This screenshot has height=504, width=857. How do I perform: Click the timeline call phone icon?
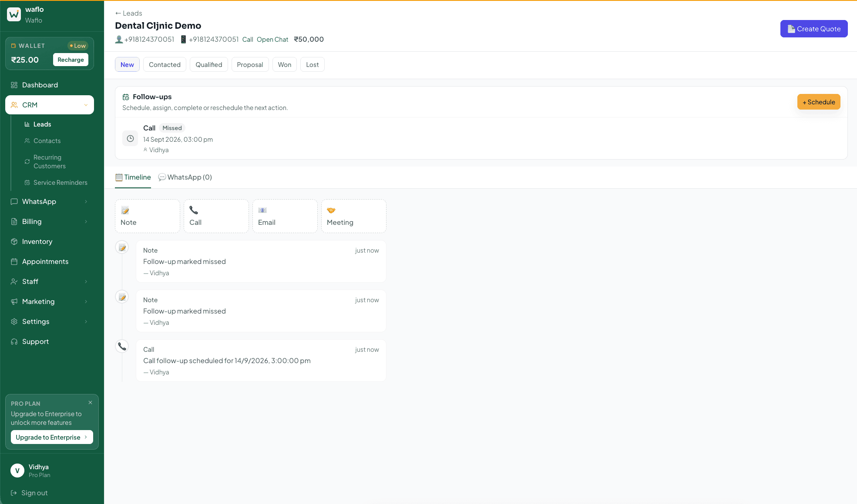122,347
